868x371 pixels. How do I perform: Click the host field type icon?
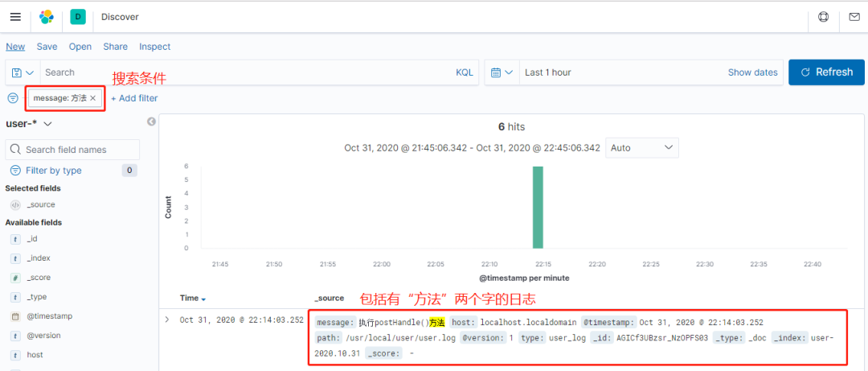pyautogui.click(x=15, y=355)
